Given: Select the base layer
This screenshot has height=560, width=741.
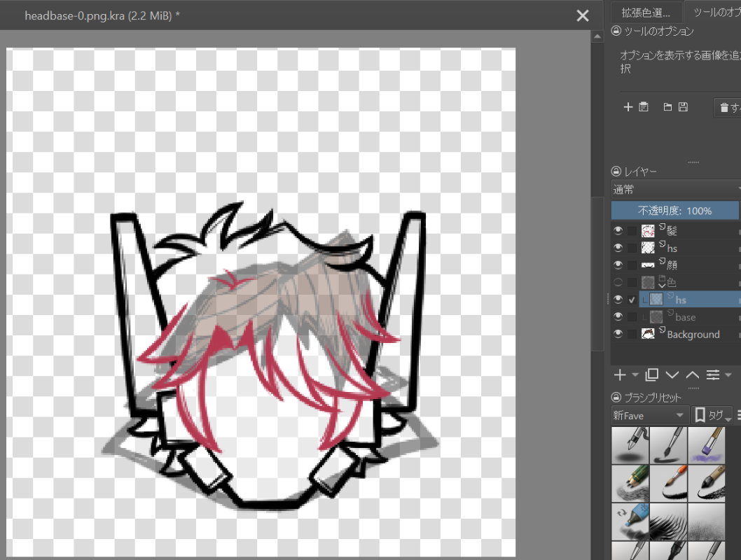Looking at the screenshot, I should point(690,317).
